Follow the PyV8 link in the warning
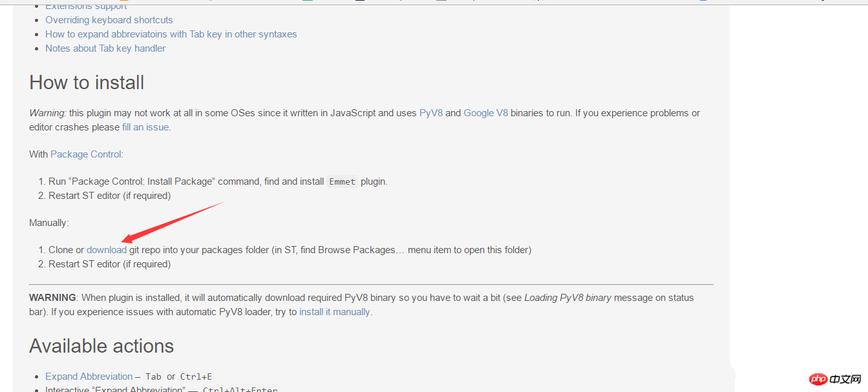The width and height of the screenshot is (868, 392). coord(431,113)
